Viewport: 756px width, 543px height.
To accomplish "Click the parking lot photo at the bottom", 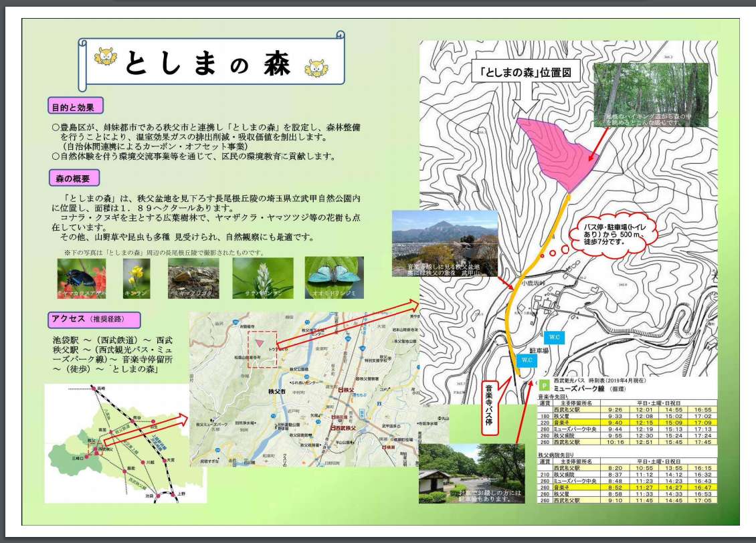I will (472, 473).
